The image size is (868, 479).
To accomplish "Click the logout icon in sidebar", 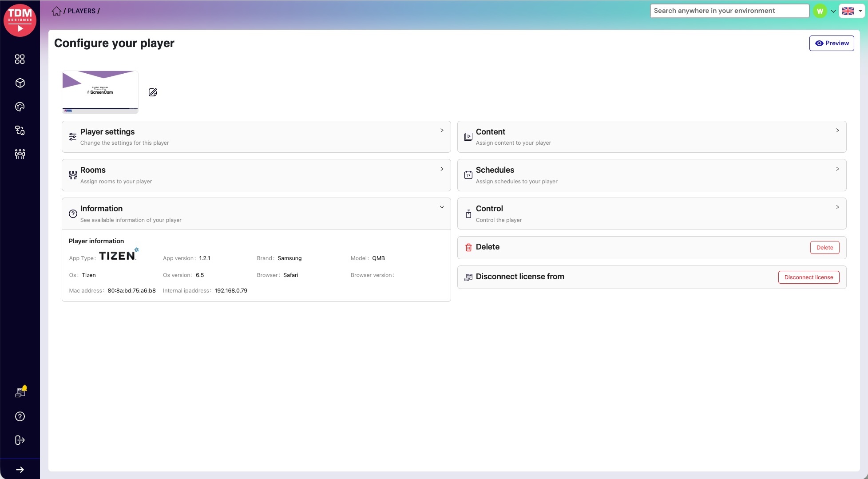I will coord(20,440).
